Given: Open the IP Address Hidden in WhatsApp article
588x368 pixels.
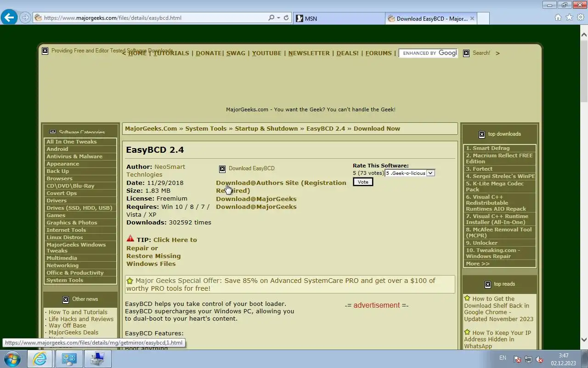Looking at the screenshot, I should [498, 339].
